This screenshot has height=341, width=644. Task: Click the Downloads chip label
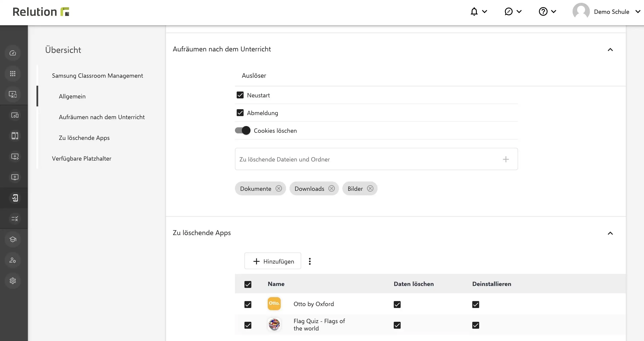[x=309, y=188]
